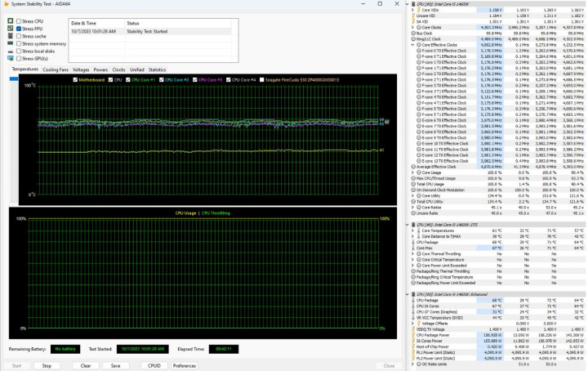Click the memory icon beside Stress system memory
Screen dimensions: 588x371
(10, 43)
